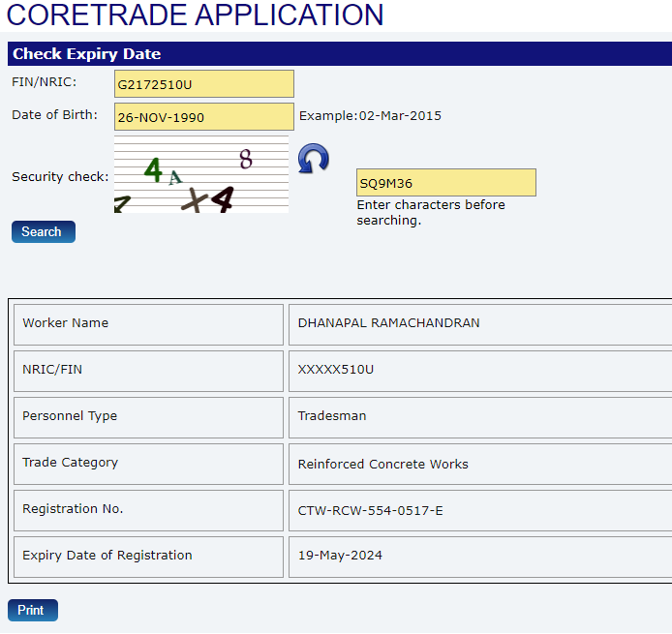This screenshot has width=672, height=634.
Task: Click the security check characters input field
Action: [446, 183]
